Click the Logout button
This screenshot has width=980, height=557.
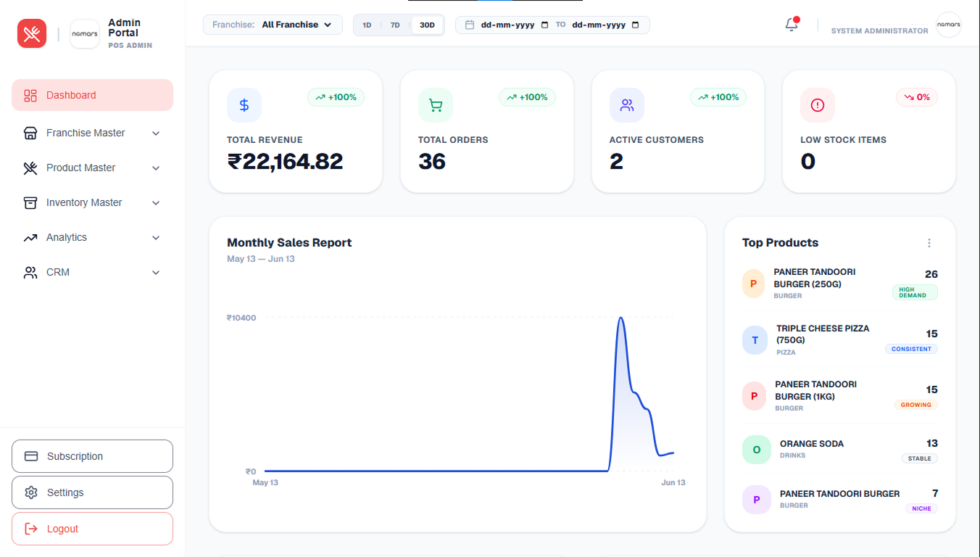pyautogui.click(x=92, y=529)
